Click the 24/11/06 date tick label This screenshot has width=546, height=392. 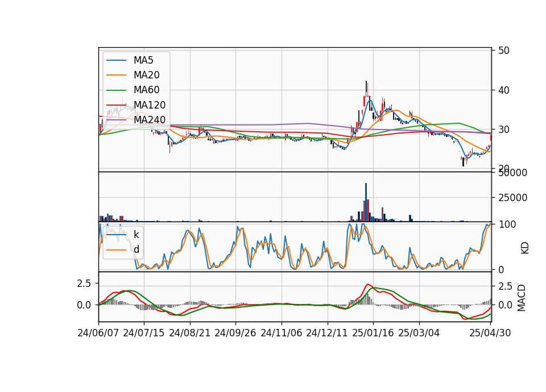282,333
